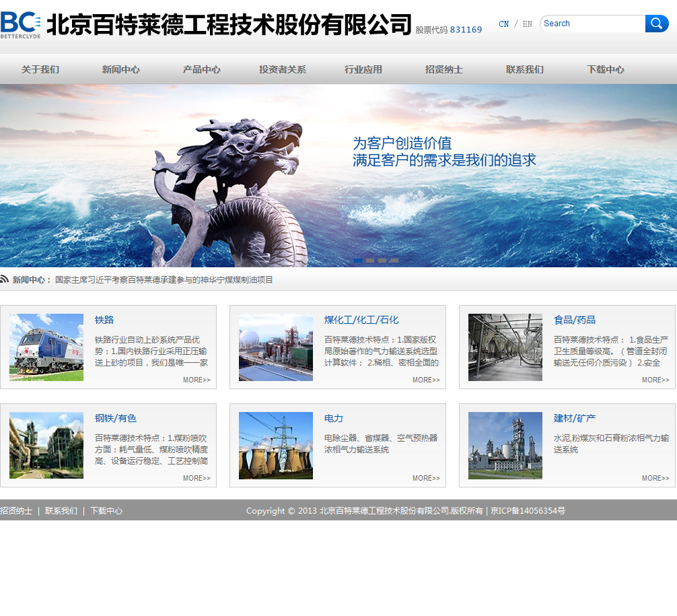This screenshot has width=677, height=616.
Task: Open 招贤纳士 in the top navigation
Action: point(444,69)
